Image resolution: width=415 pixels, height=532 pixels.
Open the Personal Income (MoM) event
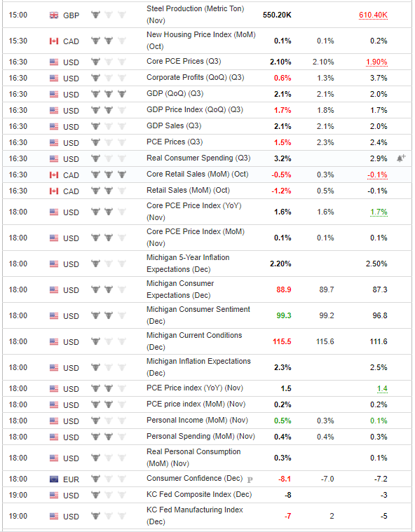click(x=197, y=421)
